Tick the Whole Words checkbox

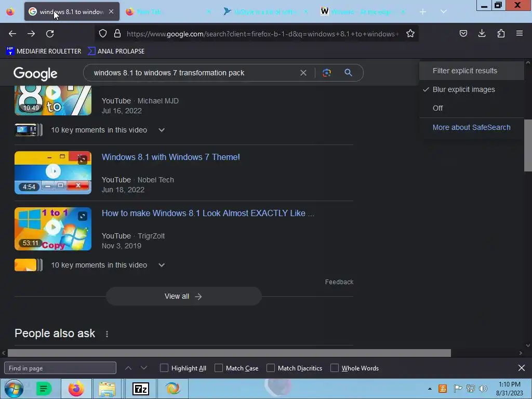pos(335,368)
